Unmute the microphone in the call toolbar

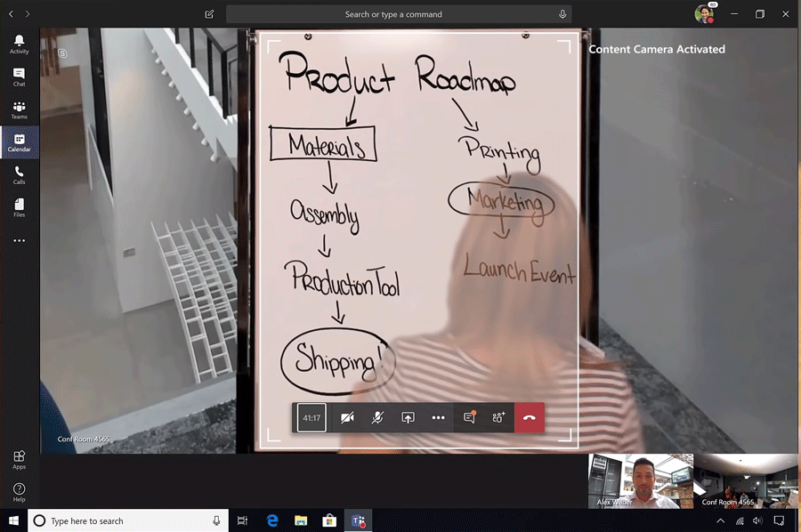tap(377, 417)
